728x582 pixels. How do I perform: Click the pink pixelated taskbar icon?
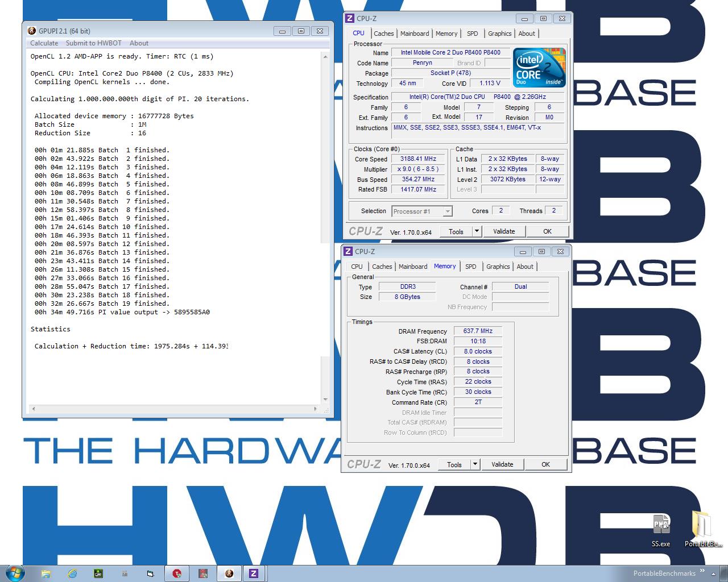click(203, 573)
